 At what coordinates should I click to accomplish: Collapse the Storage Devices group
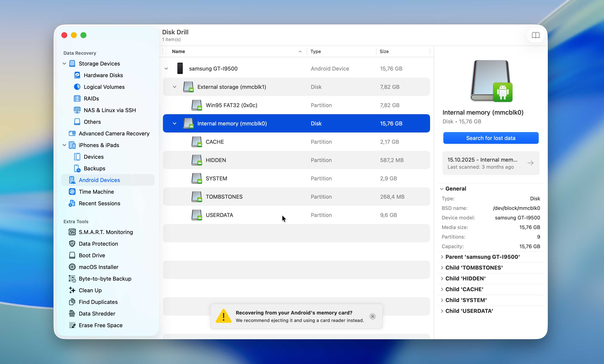(x=64, y=64)
